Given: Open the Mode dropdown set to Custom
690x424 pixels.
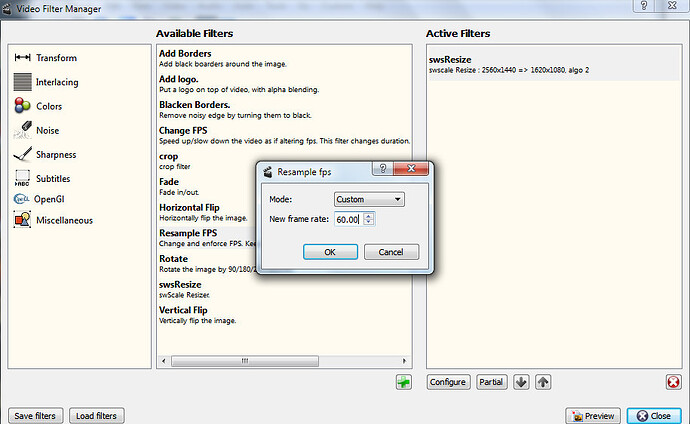Looking at the screenshot, I should click(369, 199).
